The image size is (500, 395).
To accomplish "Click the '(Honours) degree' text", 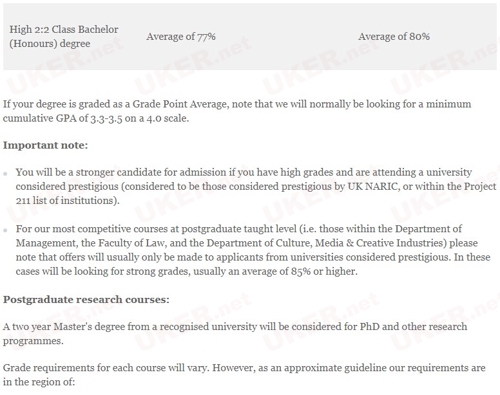I will click(50, 44).
